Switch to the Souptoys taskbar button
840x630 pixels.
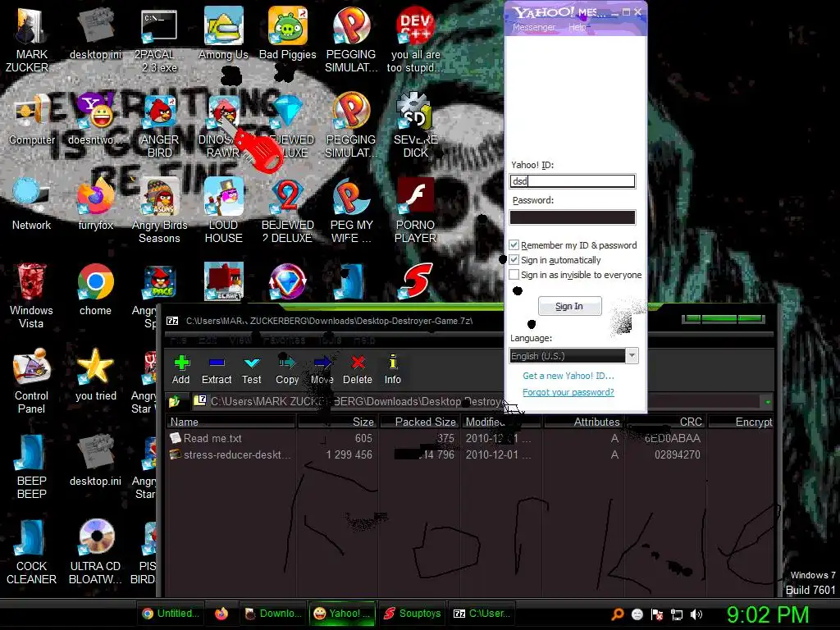[x=413, y=614]
